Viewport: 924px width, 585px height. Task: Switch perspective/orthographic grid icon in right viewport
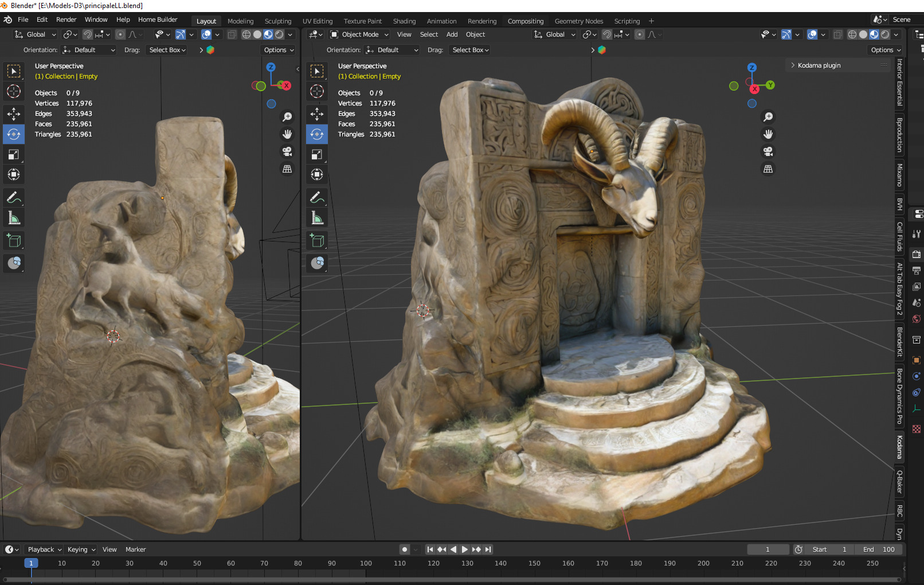(768, 169)
